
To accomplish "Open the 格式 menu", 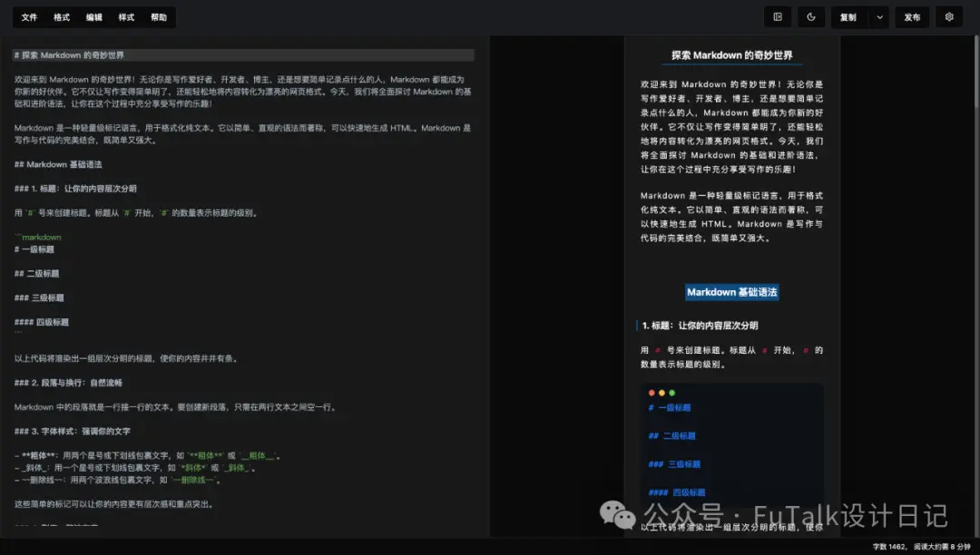I will (62, 17).
